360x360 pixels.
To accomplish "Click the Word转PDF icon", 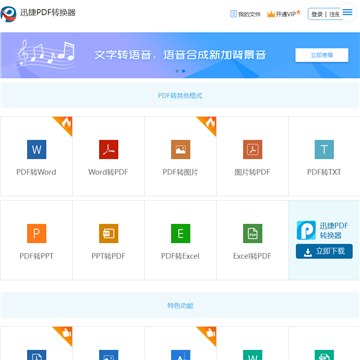I will point(109,149).
